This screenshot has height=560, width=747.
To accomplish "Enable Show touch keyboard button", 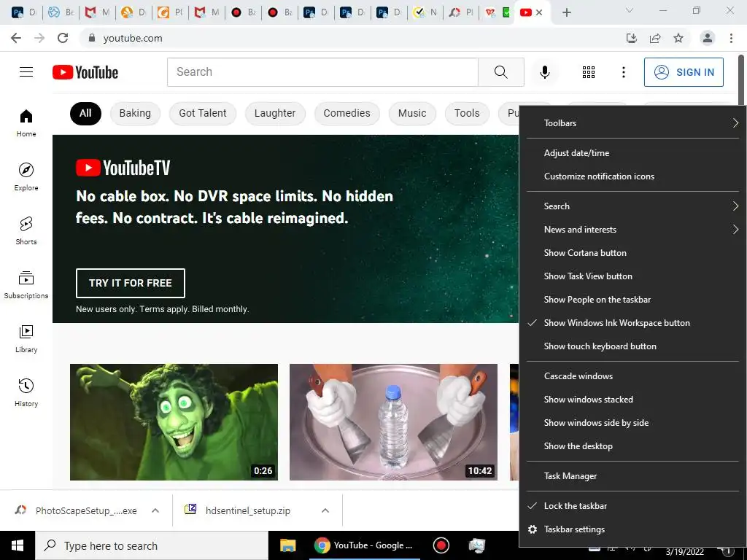I will pos(633,346).
